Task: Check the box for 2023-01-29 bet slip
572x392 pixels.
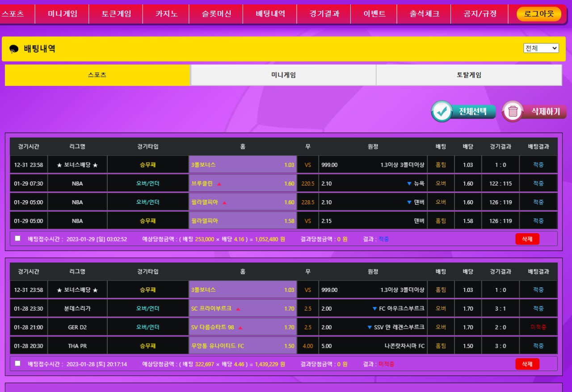Action: point(18,239)
